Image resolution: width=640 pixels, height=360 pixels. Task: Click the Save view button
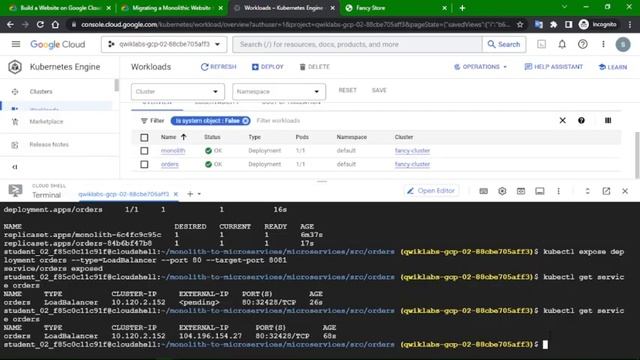click(379, 90)
